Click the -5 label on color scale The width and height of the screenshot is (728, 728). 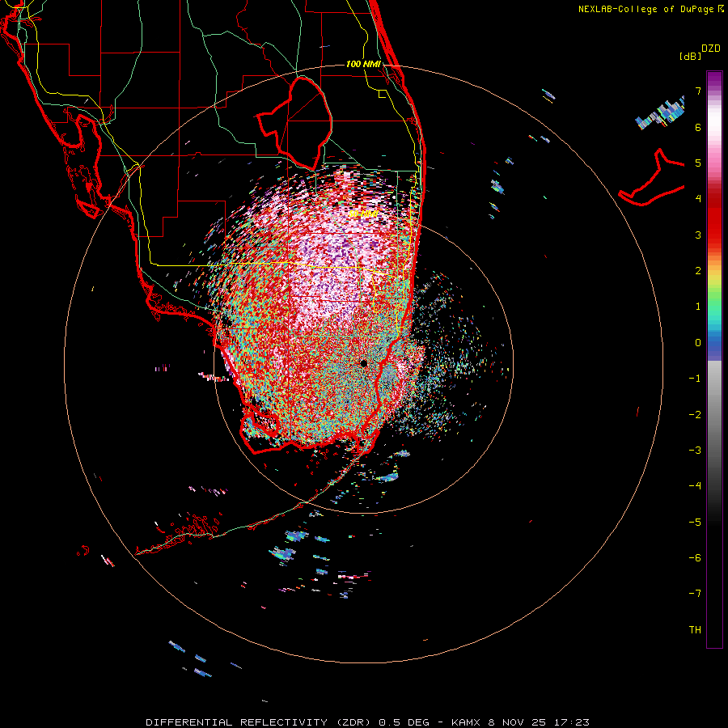pyautogui.click(x=695, y=522)
